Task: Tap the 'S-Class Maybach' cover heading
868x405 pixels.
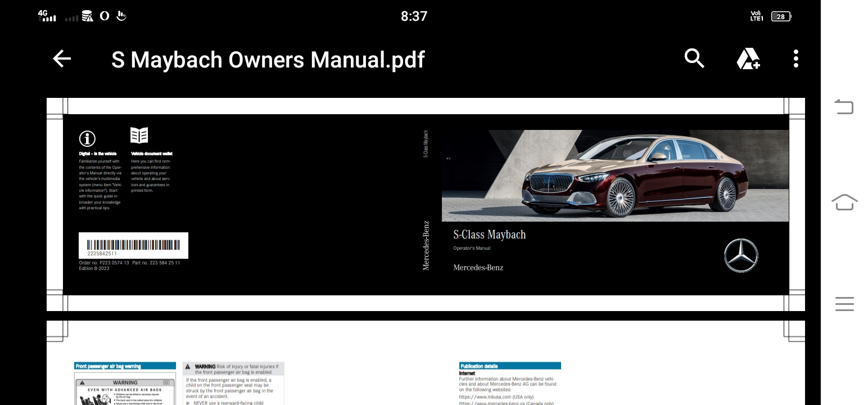Action: (489, 235)
